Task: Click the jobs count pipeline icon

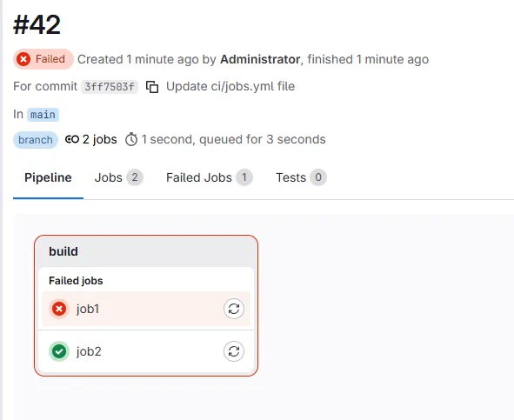Action: click(72, 139)
